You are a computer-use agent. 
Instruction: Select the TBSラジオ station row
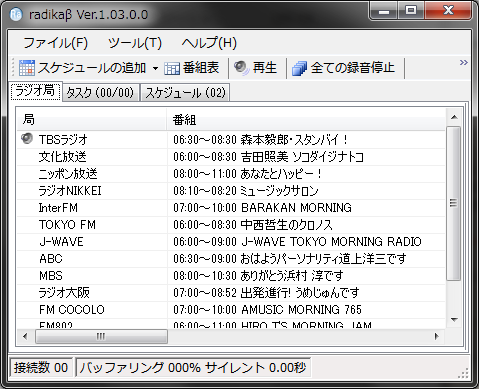231,139
